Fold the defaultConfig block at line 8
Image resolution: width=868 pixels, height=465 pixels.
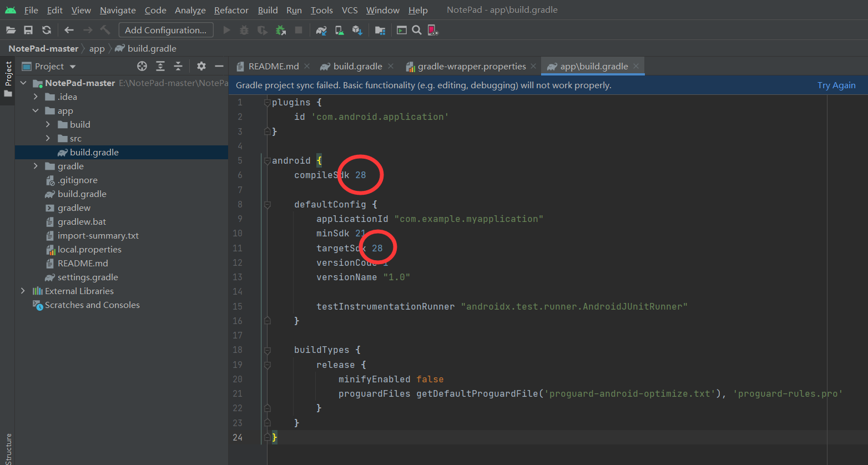pyautogui.click(x=267, y=204)
